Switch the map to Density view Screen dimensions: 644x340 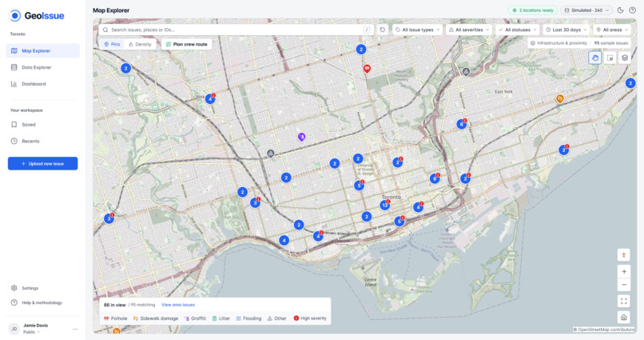coord(140,44)
